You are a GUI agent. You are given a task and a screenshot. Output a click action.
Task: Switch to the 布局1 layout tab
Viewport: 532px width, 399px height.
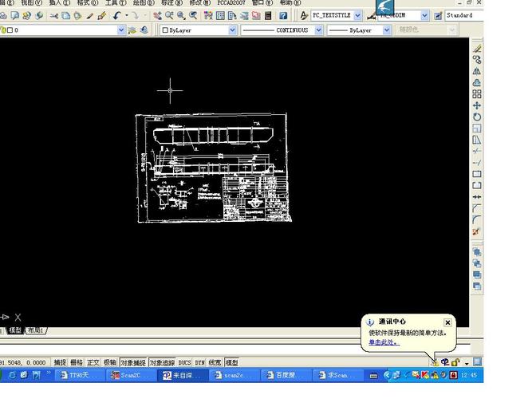[x=36, y=330]
